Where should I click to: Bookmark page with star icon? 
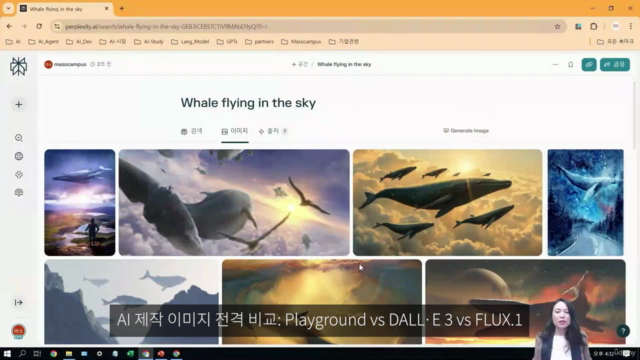click(557, 27)
